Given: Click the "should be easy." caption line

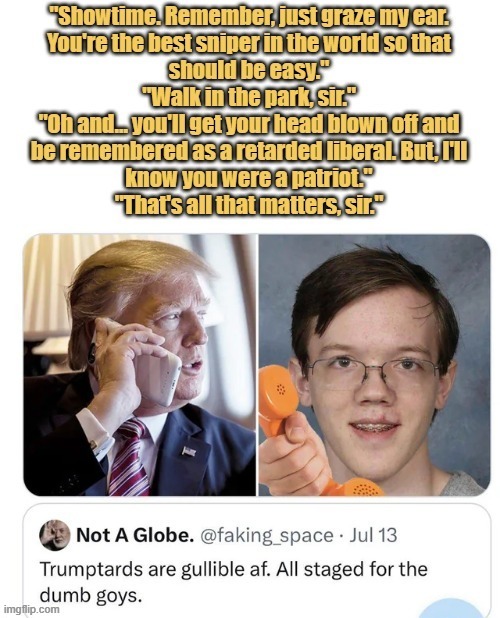Looking at the screenshot, I should pos(249,70).
